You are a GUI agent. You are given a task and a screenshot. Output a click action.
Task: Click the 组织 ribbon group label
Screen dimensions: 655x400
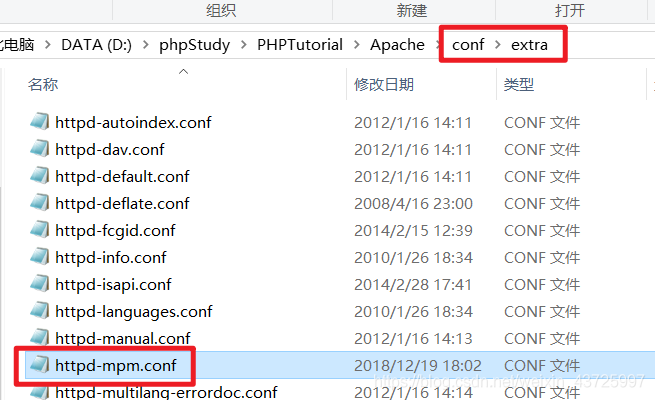pyautogui.click(x=221, y=10)
